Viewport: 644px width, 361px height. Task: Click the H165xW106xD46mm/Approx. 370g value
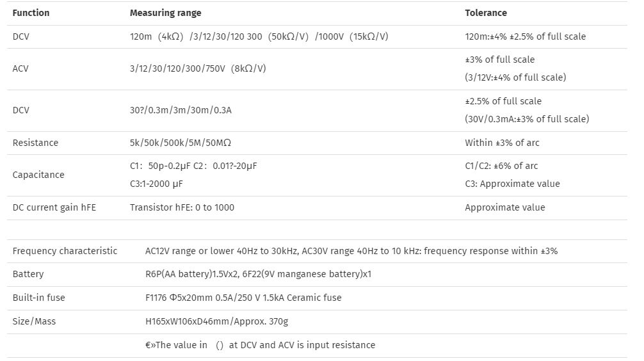[217, 321]
